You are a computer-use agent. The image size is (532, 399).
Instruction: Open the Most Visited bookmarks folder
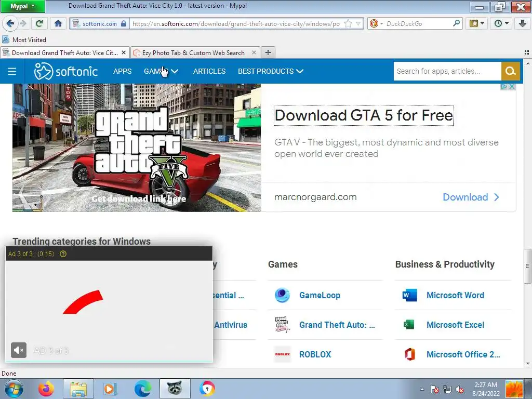pos(24,39)
